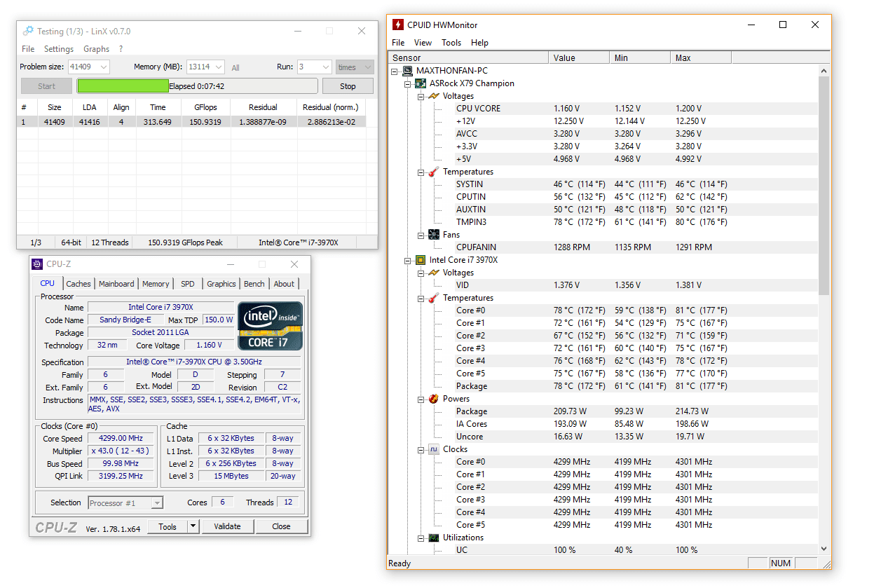Click the CPU Voltages lightning icon

point(434,273)
